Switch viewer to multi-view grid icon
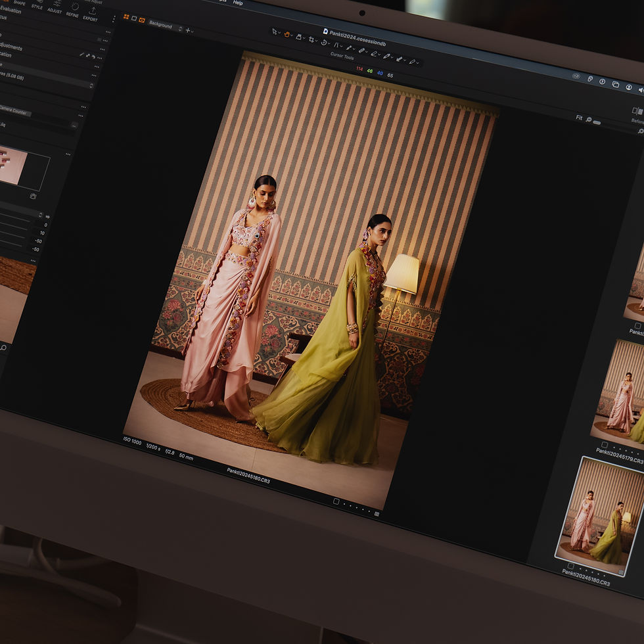Viewport: 644px width, 644px height. 126,17
